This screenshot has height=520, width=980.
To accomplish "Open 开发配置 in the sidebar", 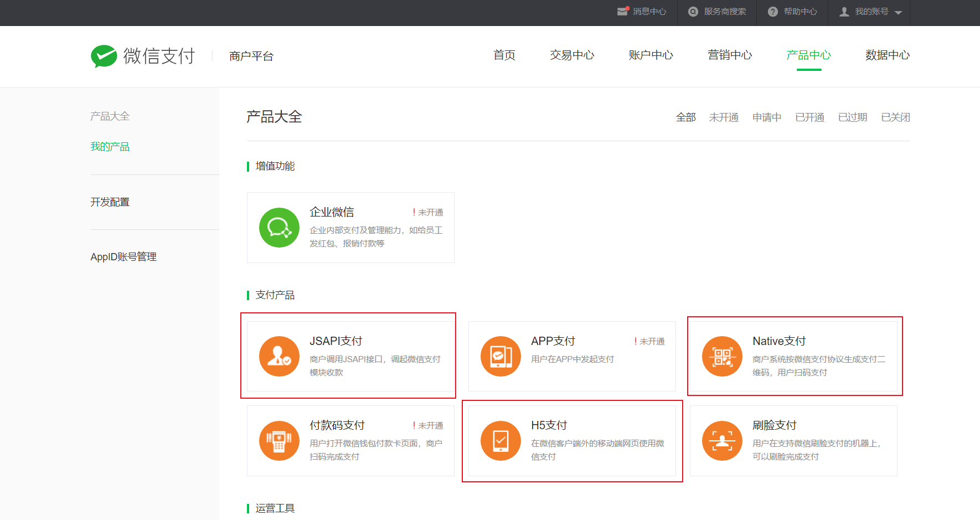I will [x=110, y=202].
